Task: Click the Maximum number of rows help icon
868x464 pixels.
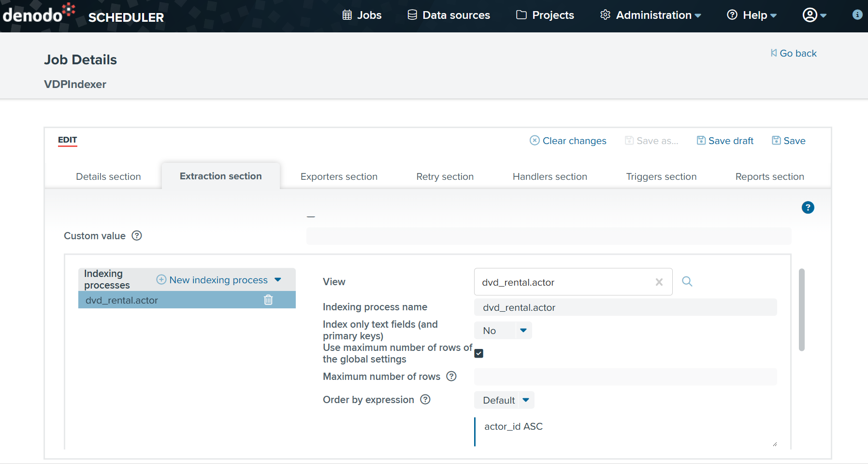Action: pyautogui.click(x=451, y=377)
